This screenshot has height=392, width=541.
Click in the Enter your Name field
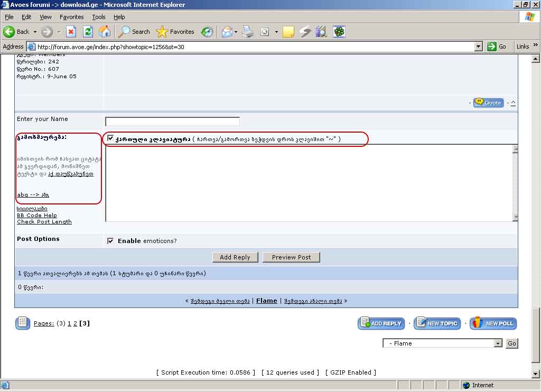(x=172, y=122)
